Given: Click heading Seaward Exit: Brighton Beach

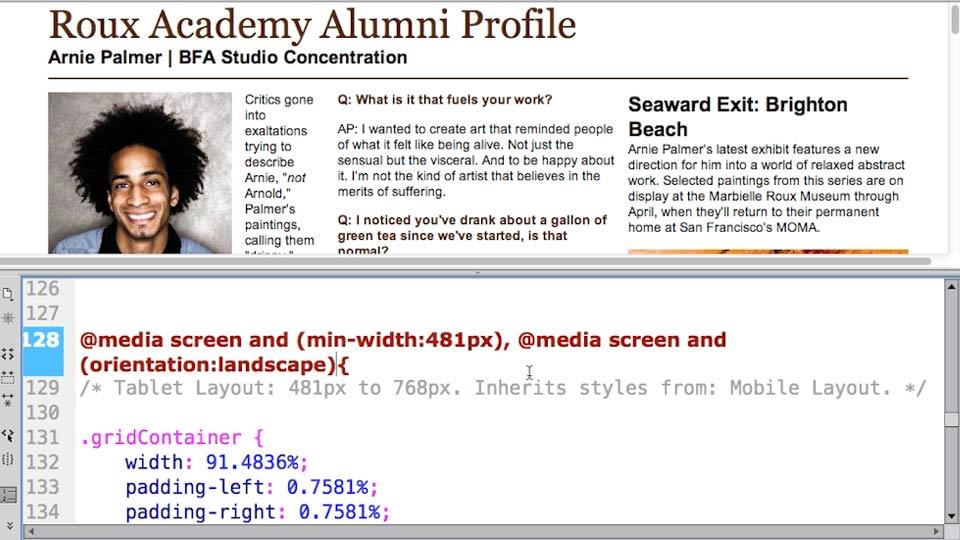Looking at the screenshot, I should [738, 117].
